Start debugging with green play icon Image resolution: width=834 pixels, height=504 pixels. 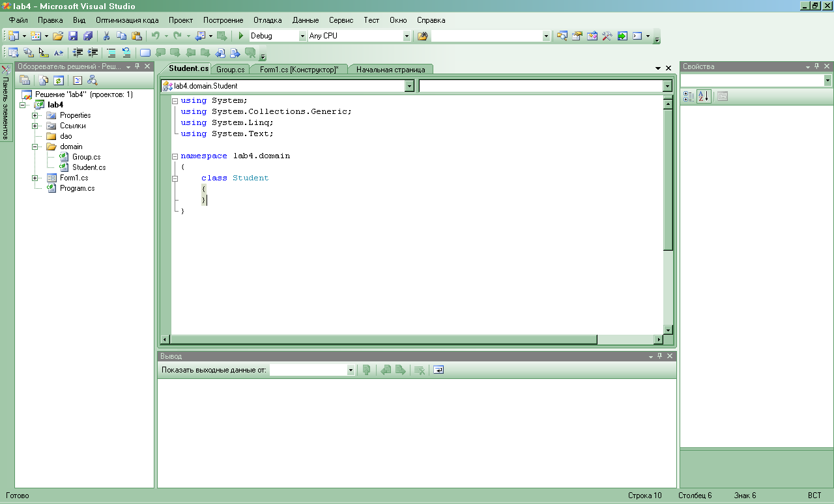(241, 36)
